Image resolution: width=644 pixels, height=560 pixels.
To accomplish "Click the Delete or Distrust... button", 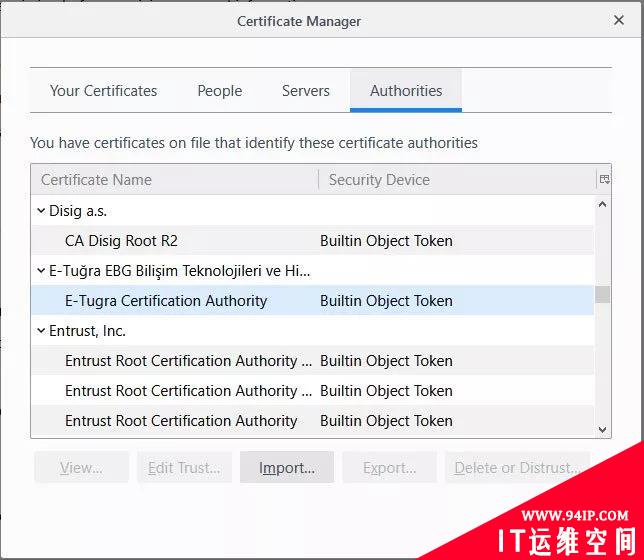I will [518, 468].
